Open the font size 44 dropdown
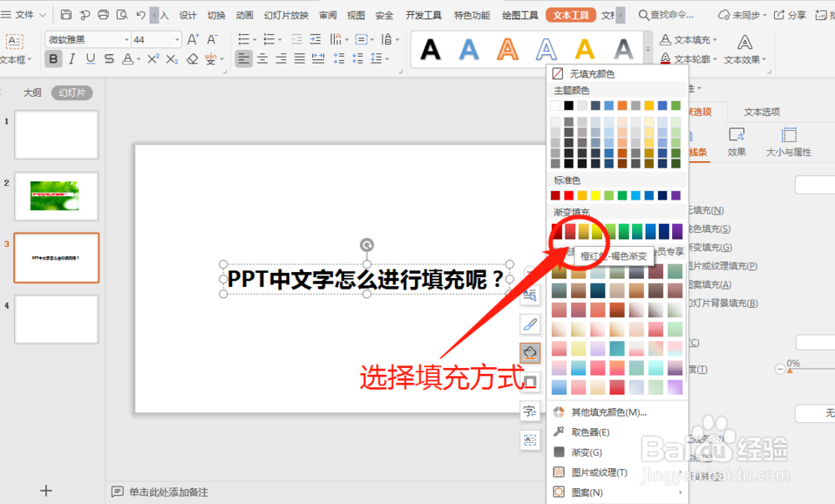The image size is (835, 504). coord(177,40)
